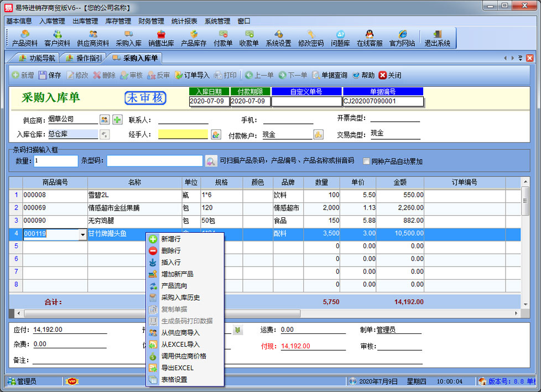Choose 调用供应商价格 in context menu
The width and height of the screenshot is (541, 392).
pos(185,356)
